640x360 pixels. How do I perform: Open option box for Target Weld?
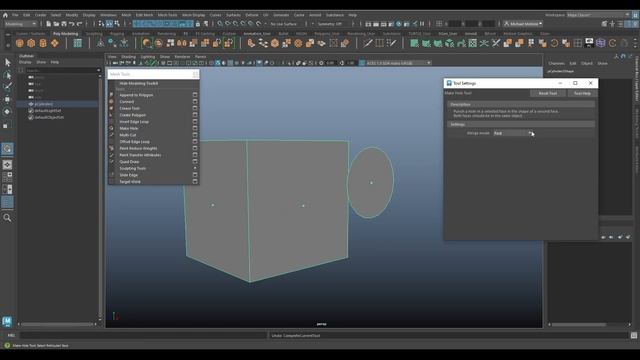(x=195, y=182)
